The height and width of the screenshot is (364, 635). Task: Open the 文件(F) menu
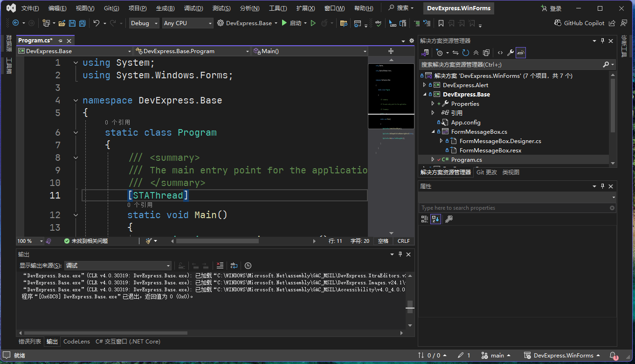(x=30, y=8)
